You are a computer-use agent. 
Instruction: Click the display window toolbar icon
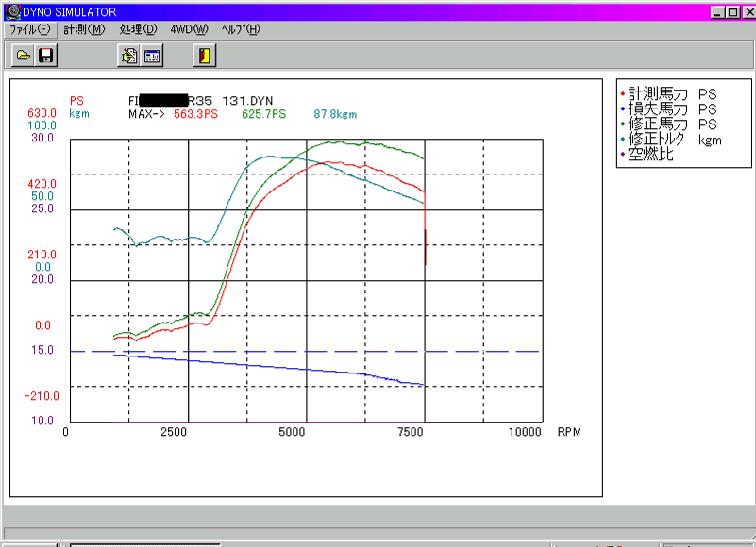pyautogui.click(x=151, y=56)
